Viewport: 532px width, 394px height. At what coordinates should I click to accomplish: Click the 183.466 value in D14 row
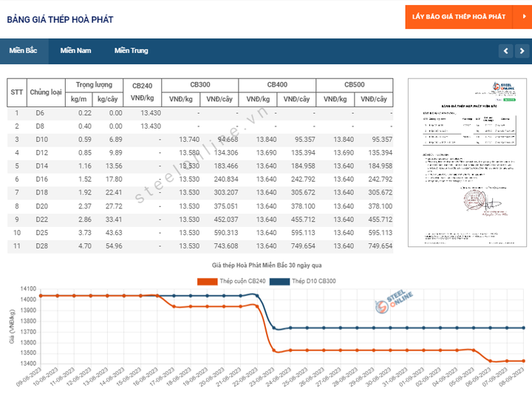(226, 166)
